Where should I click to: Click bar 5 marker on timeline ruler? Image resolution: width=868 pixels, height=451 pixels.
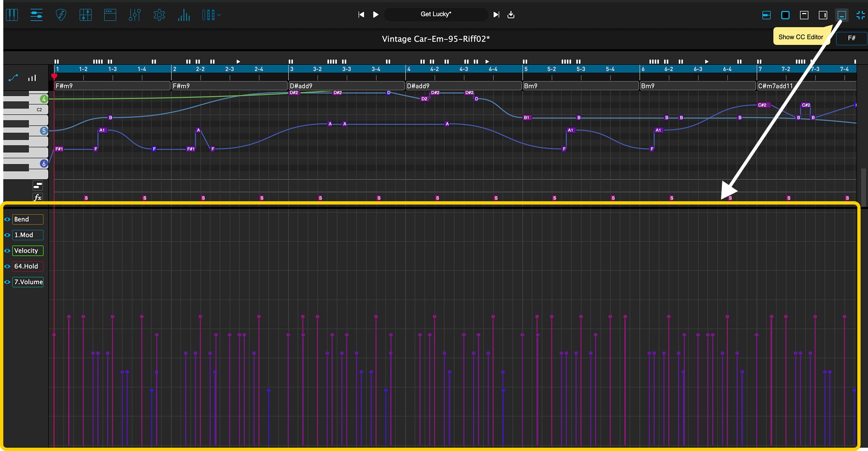tap(526, 69)
